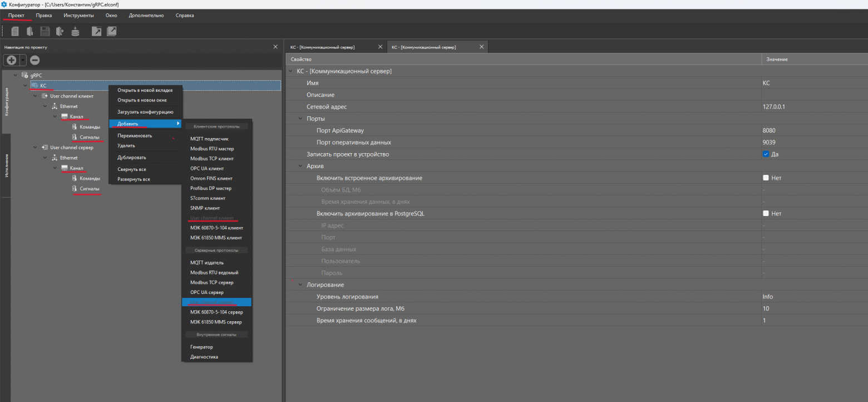Click the round plus add icon
The image size is (868, 402).
pos(12,60)
